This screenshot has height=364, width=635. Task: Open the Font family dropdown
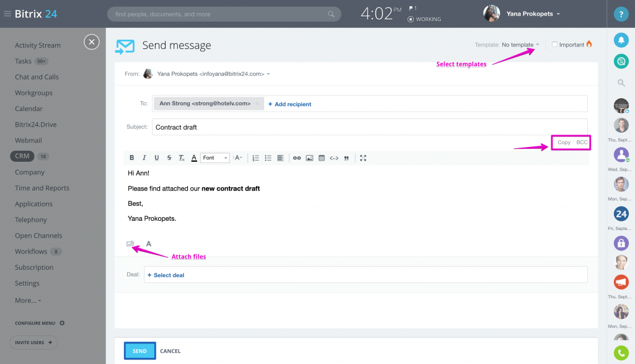coord(215,158)
